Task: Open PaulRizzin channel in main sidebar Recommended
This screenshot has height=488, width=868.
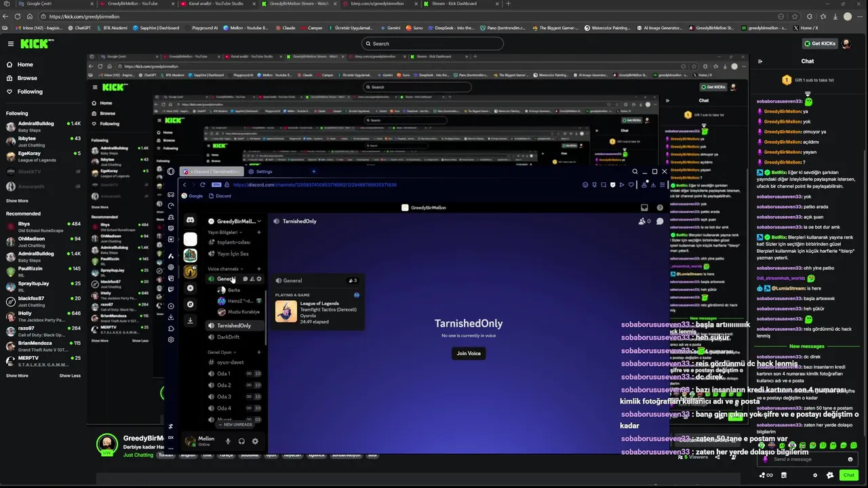Action: pyautogui.click(x=42, y=271)
